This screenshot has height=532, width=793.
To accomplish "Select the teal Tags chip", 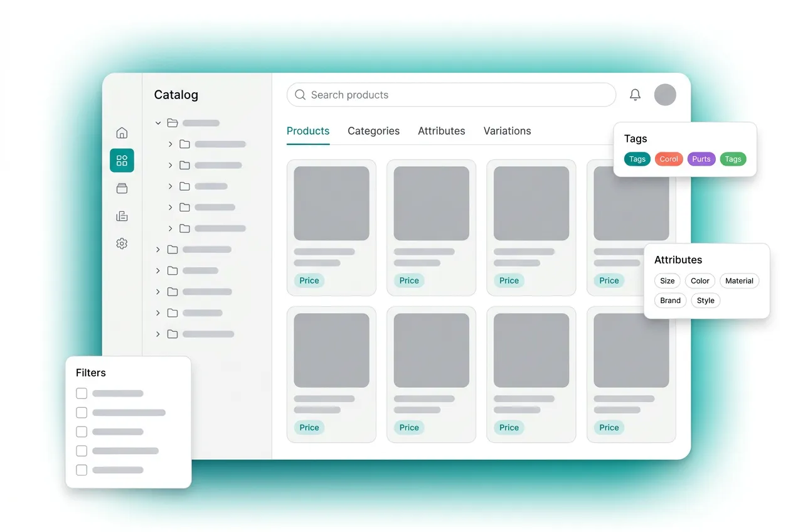I will [637, 159].
